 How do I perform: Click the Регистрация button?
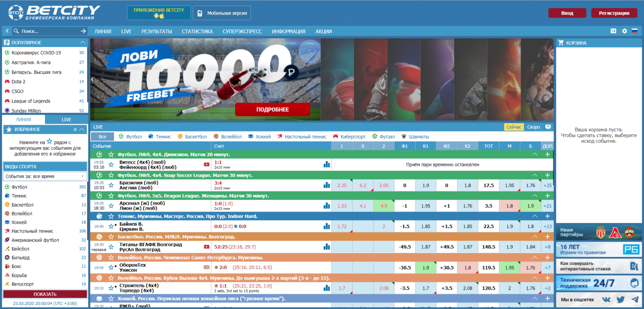click(614, 13)
